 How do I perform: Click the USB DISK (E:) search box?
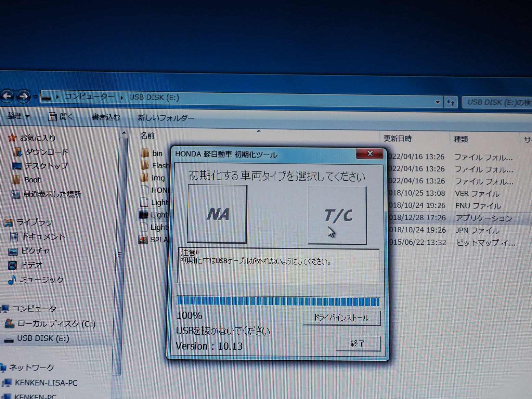[x=498, y=102]
